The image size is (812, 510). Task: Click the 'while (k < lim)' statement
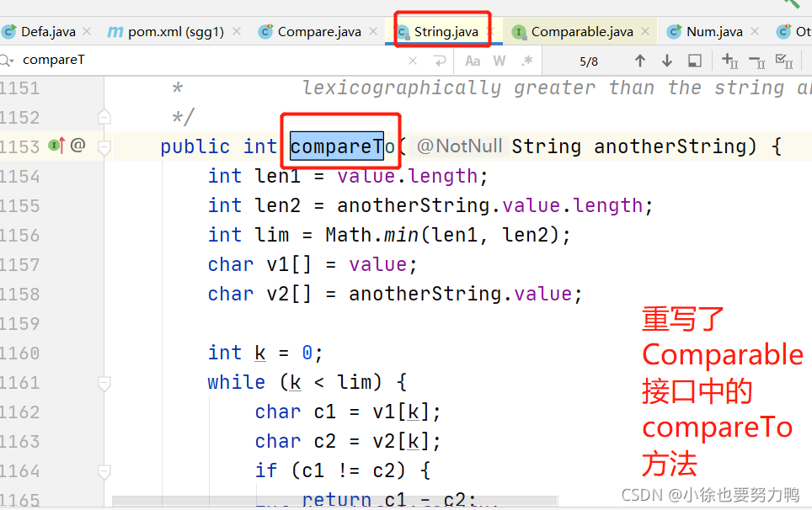click(307, 383)
